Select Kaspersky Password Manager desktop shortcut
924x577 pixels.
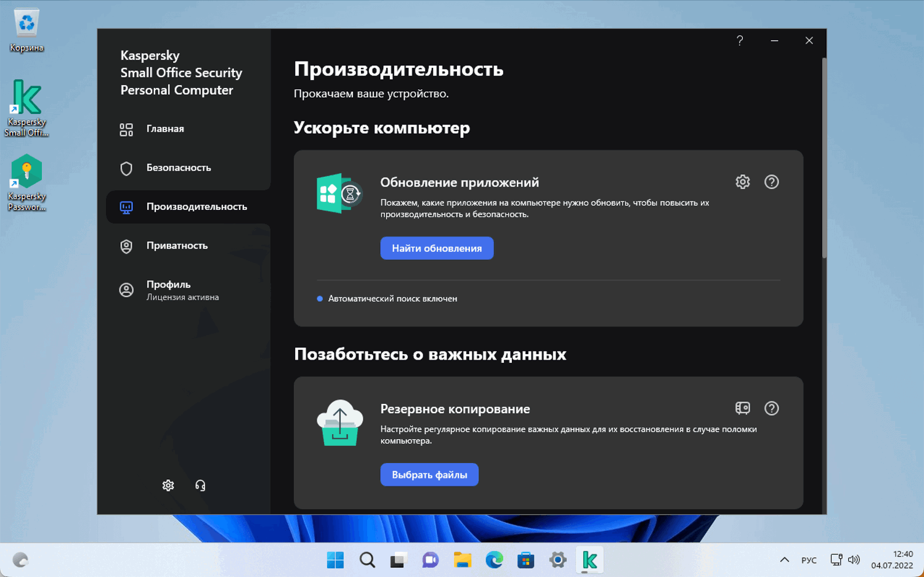pyautogui.click(x=26, y=183)
